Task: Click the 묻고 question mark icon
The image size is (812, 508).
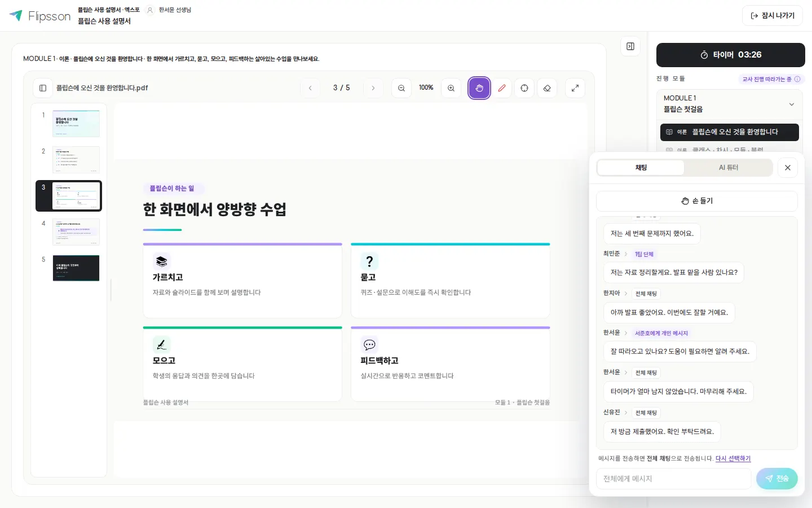Action: pyautogui.click(x=370, y=261)
